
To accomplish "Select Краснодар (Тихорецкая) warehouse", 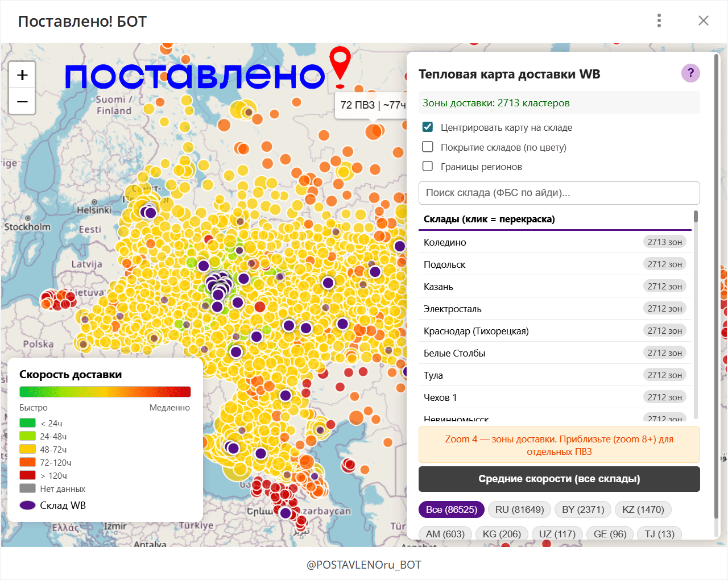I will (x=555, y=331).
